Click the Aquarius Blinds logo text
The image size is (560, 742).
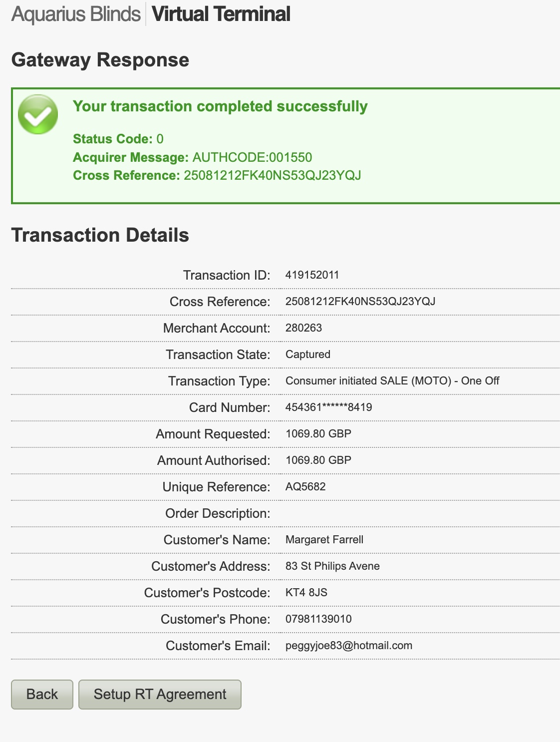pos(76,14)
